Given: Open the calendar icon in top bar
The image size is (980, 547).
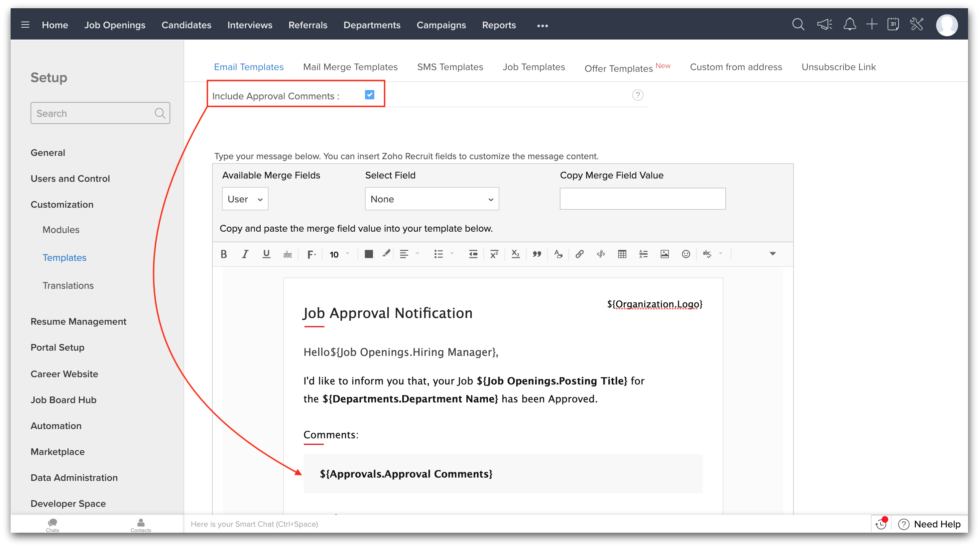Looking at the screenshot, I should tap(893, 25).
